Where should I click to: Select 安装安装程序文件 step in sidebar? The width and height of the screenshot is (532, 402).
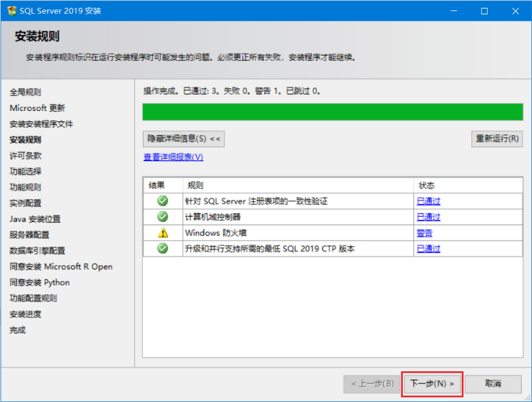(x=41, y=124)
